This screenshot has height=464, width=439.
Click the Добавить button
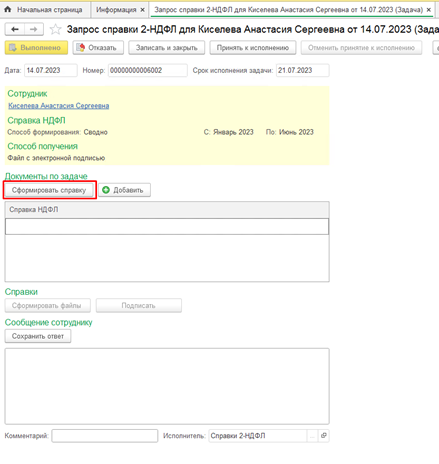pyautogui.click(x=124, y=190)
